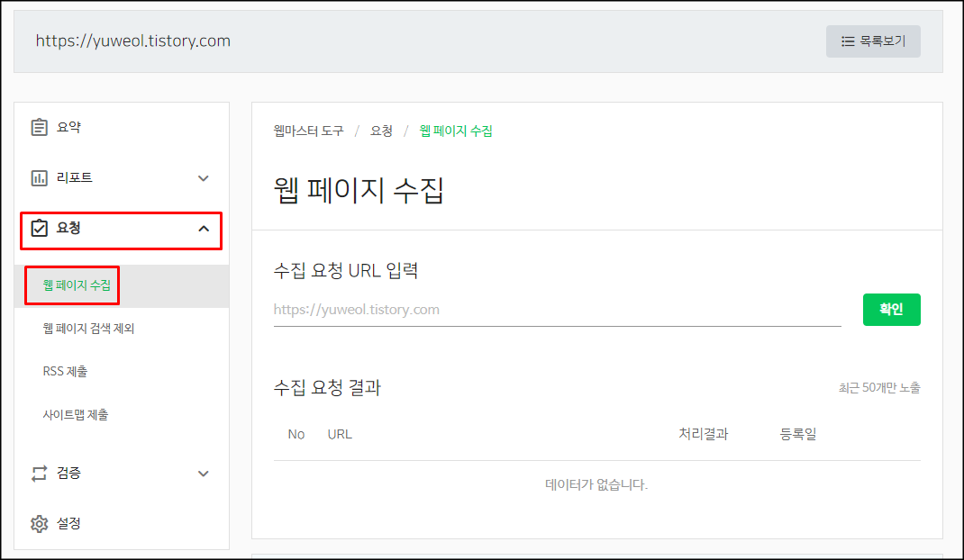Click the 요청 checkmark clipboard icon
This screenshot has height=560, width=964.
[40, 228]
